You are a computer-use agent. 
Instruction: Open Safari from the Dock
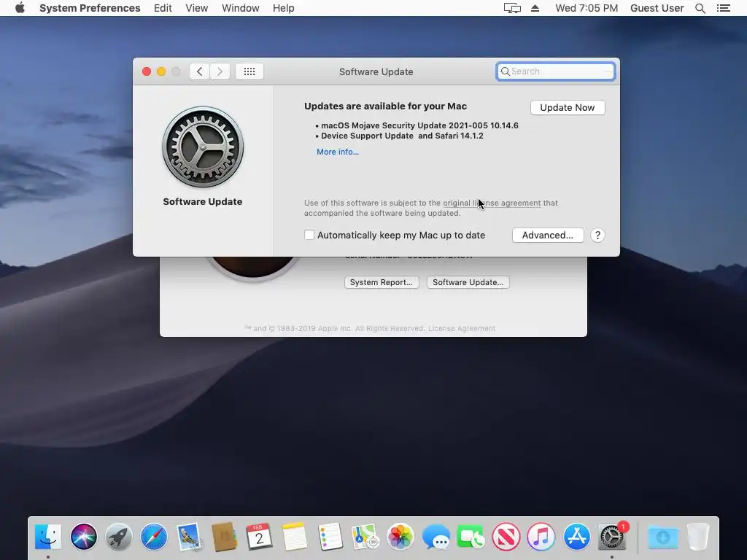point(154,537)
